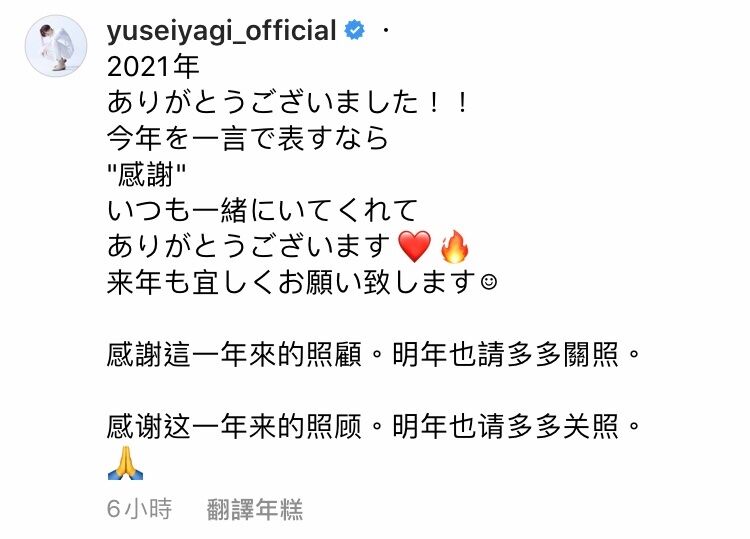
Task: Select the 今年を一言で表すなら line
Action: pos(248,139)
